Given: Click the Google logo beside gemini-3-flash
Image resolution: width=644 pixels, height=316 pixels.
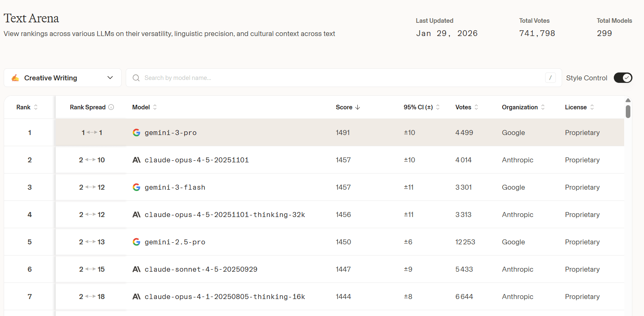Looking at the screenshot, I should tap(136, 187).
